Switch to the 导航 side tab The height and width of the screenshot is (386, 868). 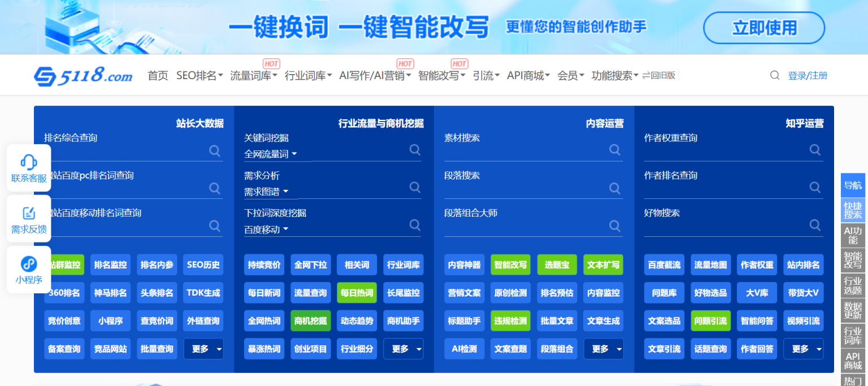(x=852, y=185)
